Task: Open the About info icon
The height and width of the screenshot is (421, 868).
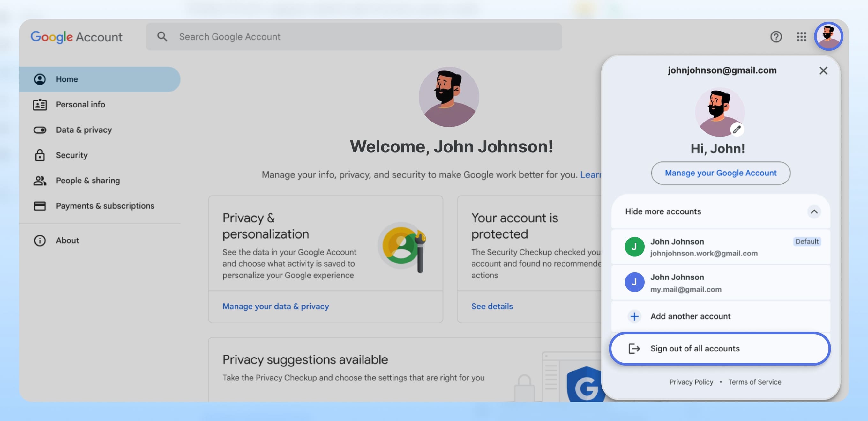Action: (x=40, y=240)
